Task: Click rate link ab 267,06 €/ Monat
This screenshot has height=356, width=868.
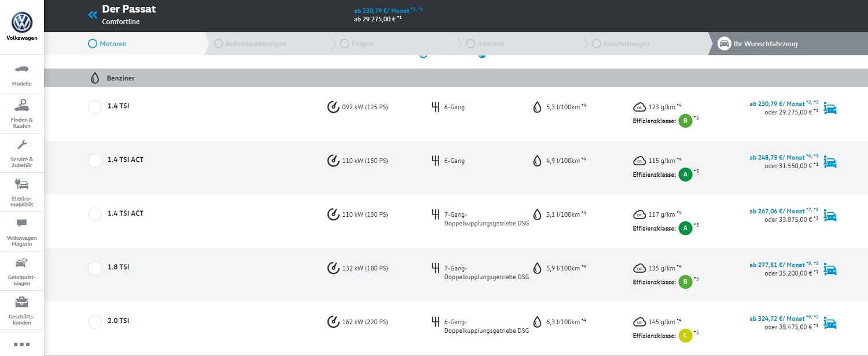Action: (784, 211)
